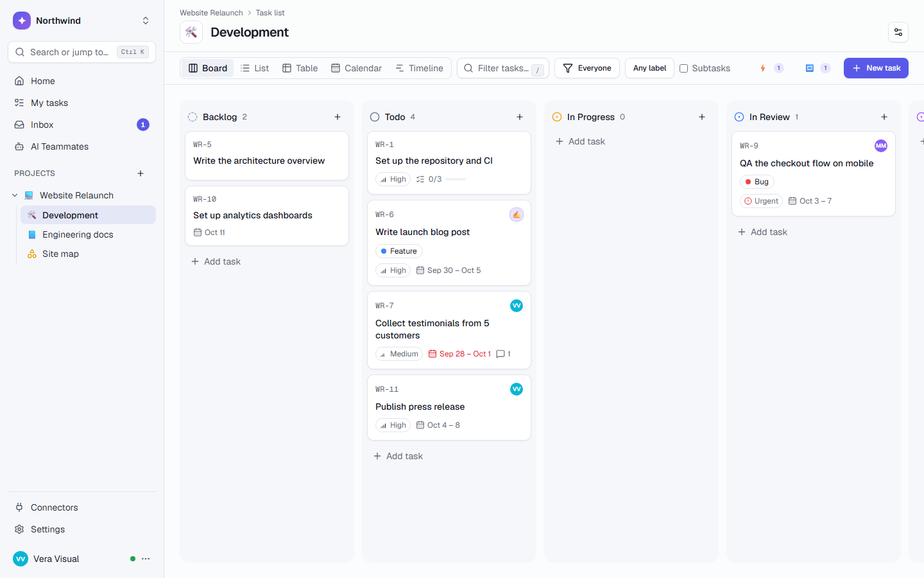Open the Urgent priority chip on WR-9
The width and height of the screenshot is (924, 578).
[x=762, y=201]
